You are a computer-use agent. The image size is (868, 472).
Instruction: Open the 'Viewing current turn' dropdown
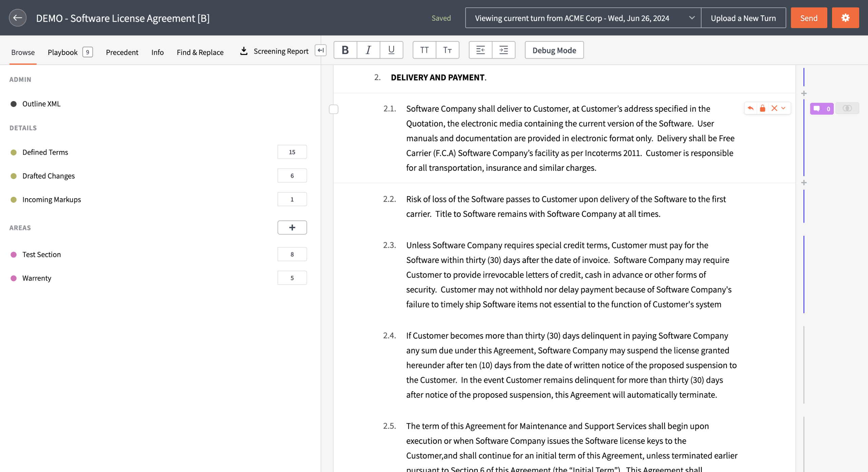coord(583,18)
